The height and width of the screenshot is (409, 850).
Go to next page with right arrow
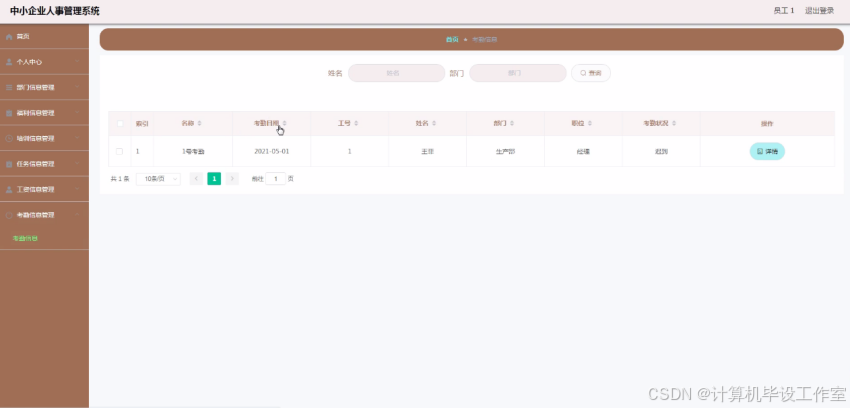coord(232,178)
